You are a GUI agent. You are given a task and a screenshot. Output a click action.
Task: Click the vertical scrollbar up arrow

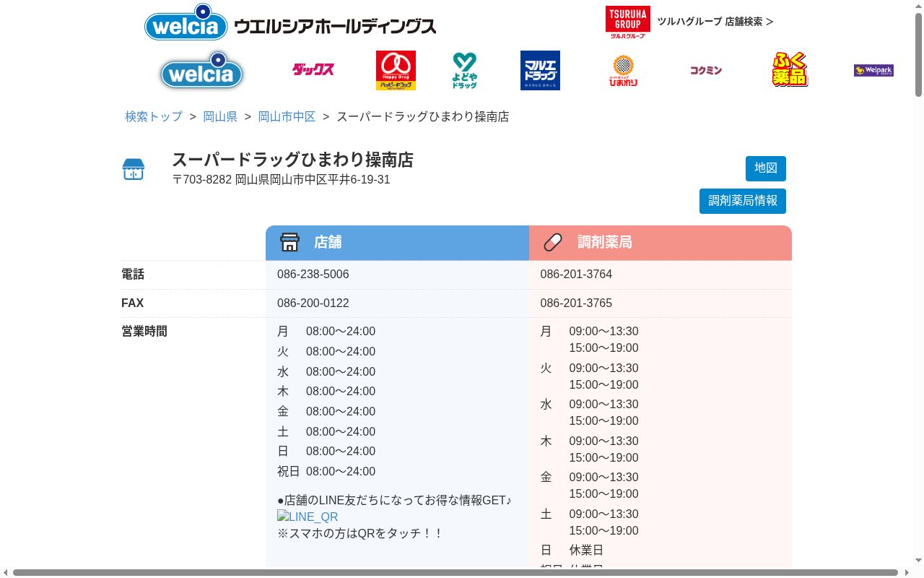pyautogui.click(x=918, y=6)
